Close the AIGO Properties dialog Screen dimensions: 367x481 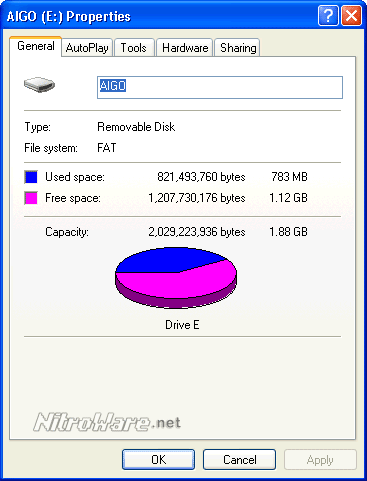351,15
